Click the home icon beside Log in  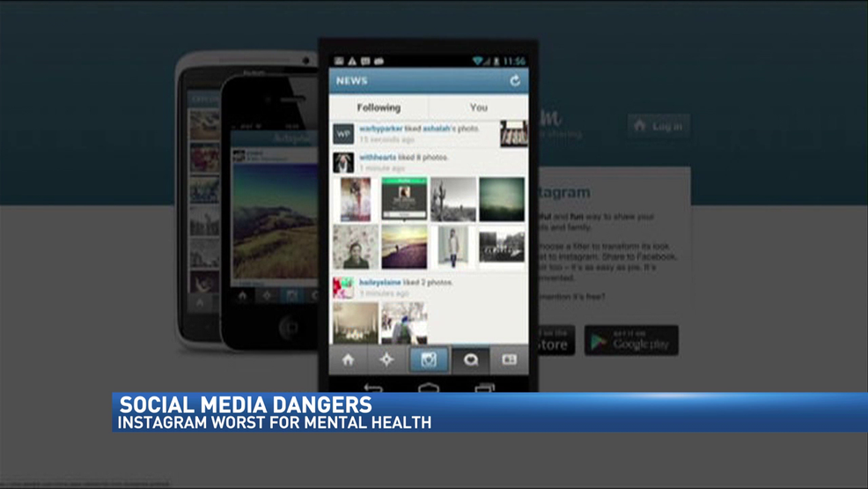[x=640, y=126]
